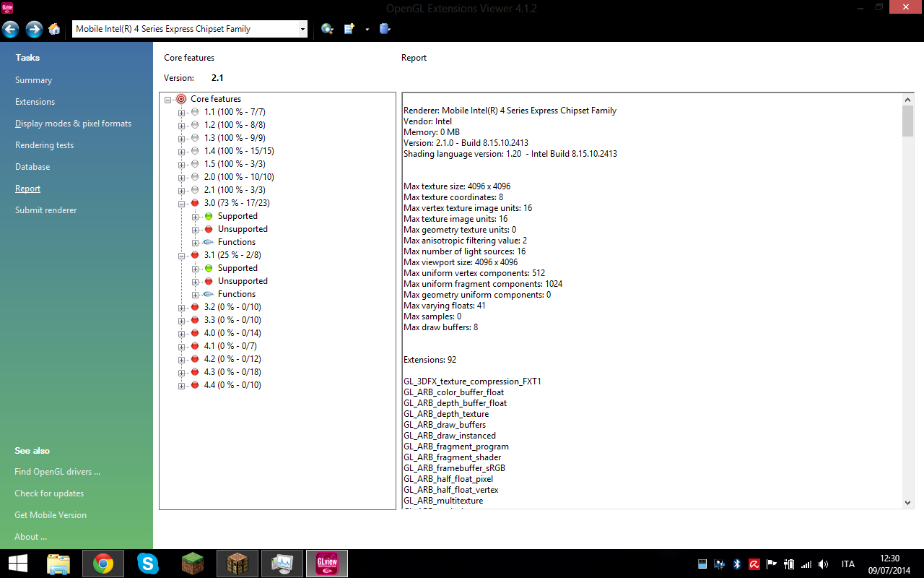Select the Report task

(x=27, y=189)
